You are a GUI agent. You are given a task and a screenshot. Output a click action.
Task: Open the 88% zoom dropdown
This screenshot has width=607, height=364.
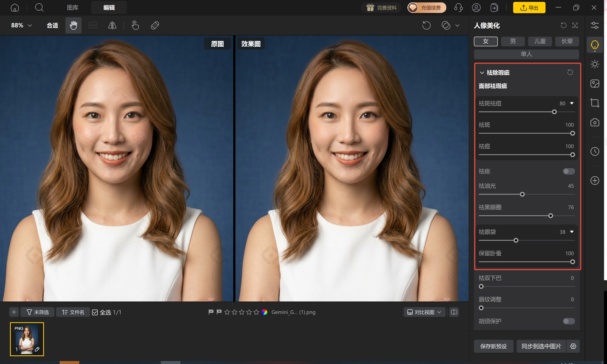coord(21,25)
